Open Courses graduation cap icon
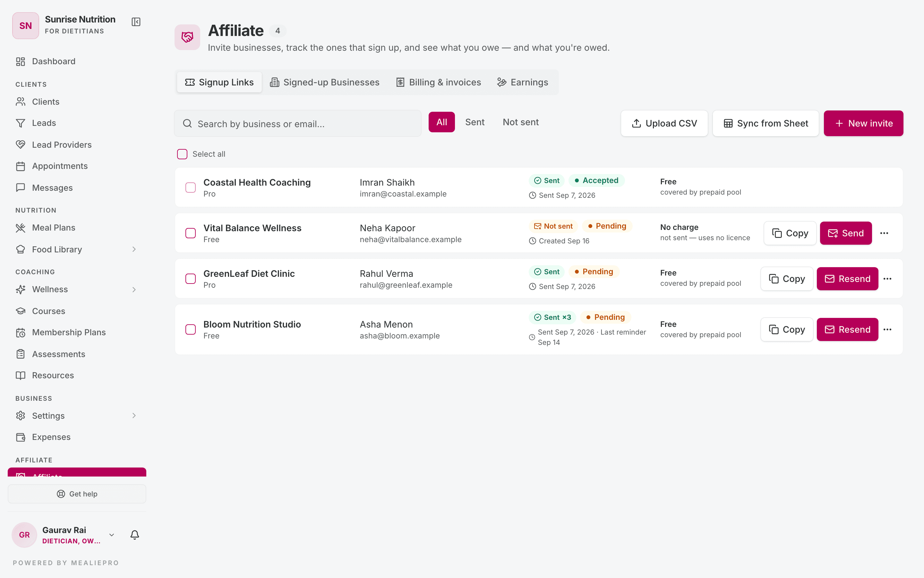 point(21,311)
